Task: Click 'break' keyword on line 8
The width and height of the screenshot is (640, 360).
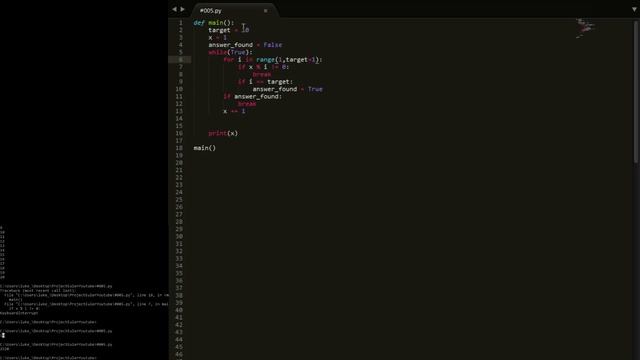Action: (262, 74)
